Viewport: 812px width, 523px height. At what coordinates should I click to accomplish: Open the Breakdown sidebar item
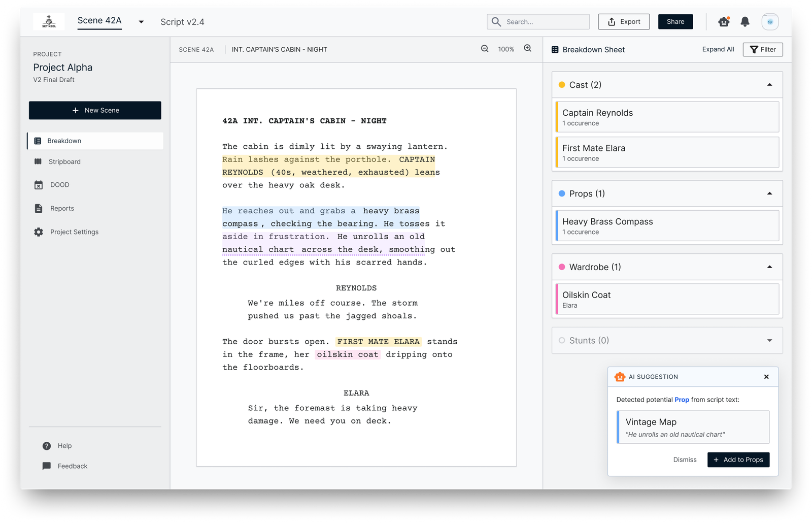(x=95, y=141)
